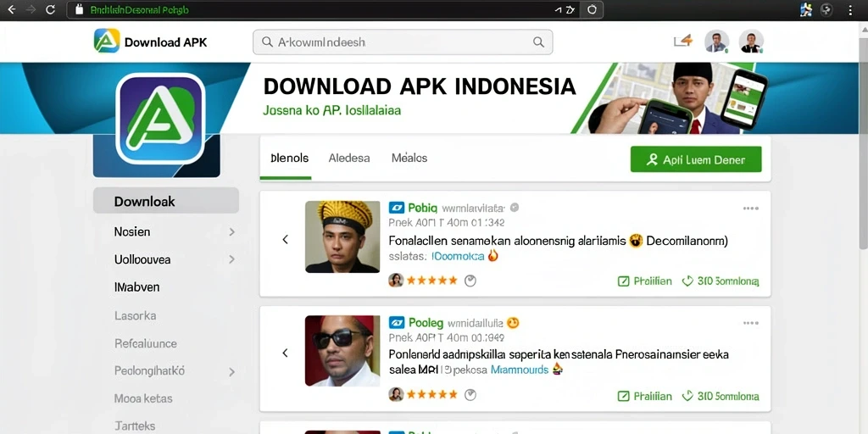
Task: Select Lasorka in the sidebar
Action: pos(135,315)
